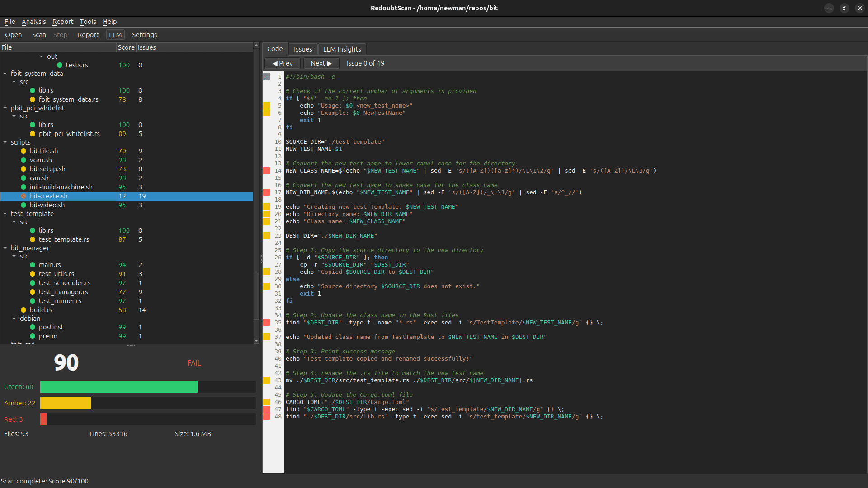Open Settings from the toolbar

pos(144,35)
